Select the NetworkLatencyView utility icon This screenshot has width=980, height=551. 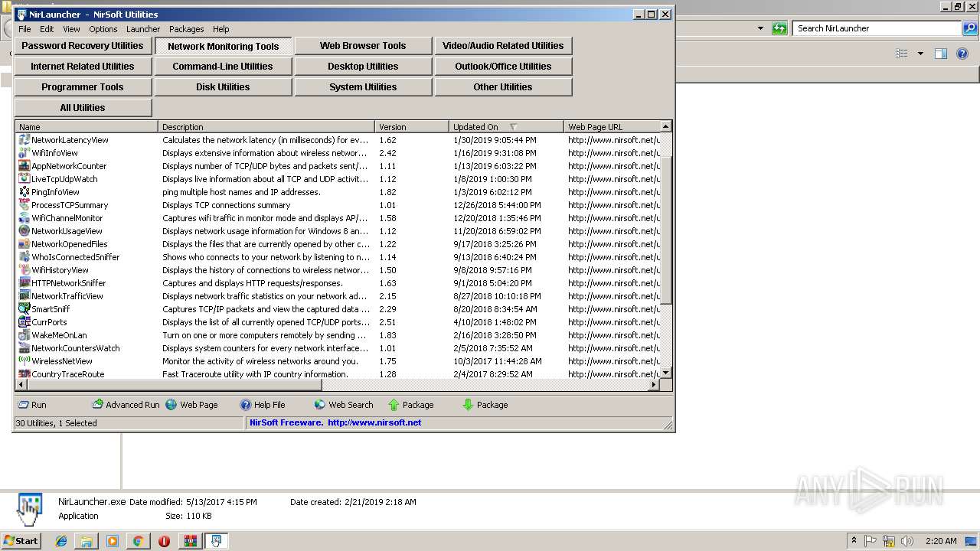coord(24,140)
